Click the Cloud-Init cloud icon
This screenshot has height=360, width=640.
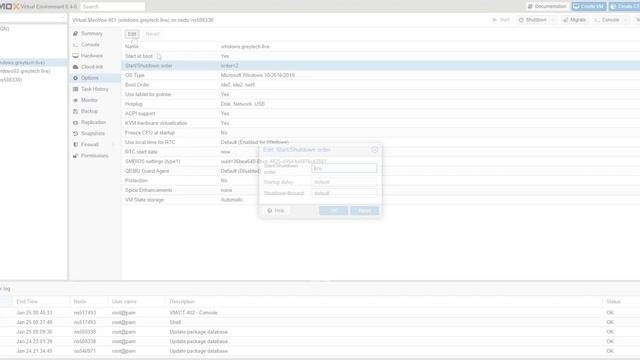(x=76, y=67)
